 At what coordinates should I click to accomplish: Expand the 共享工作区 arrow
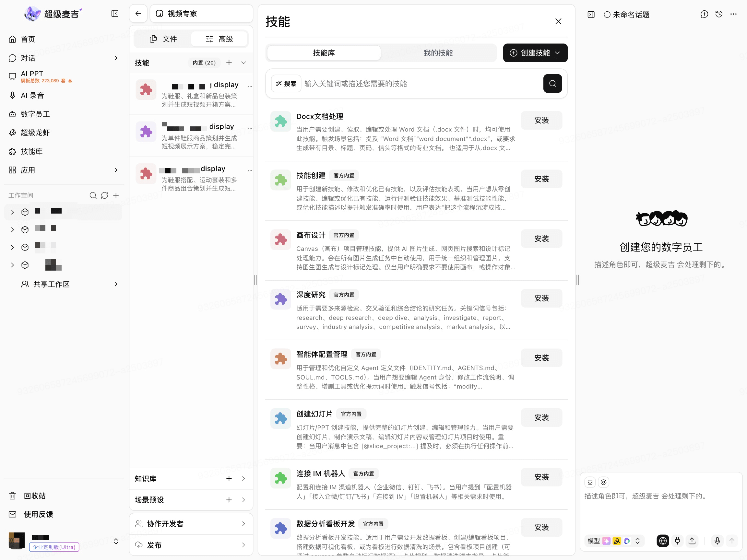click(116, 284)
